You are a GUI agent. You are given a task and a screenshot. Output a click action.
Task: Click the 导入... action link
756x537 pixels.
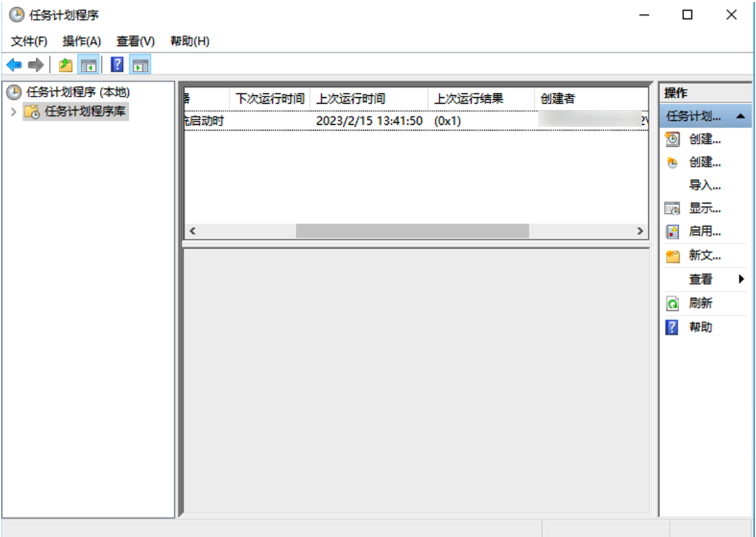pos(705,186)
